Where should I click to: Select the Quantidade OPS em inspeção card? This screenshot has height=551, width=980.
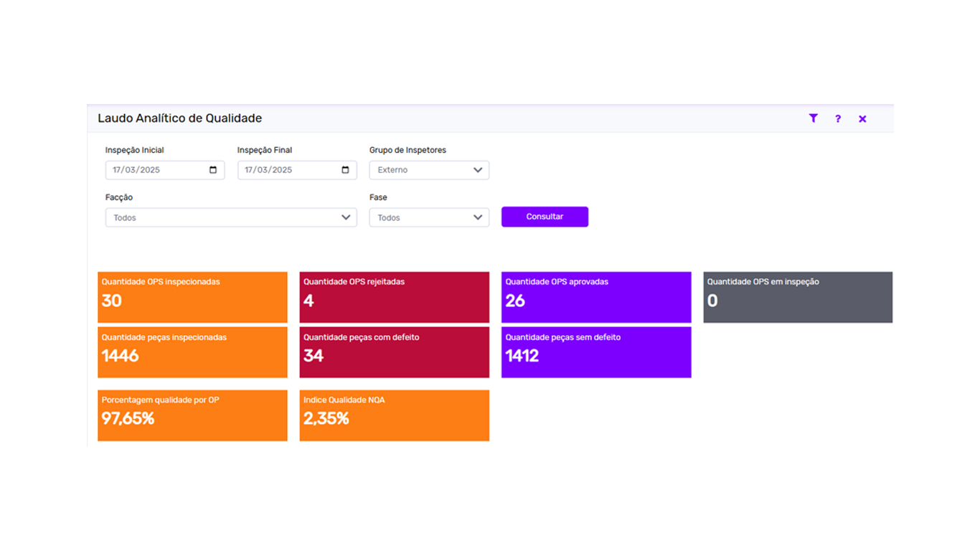(x=798, y=297)
